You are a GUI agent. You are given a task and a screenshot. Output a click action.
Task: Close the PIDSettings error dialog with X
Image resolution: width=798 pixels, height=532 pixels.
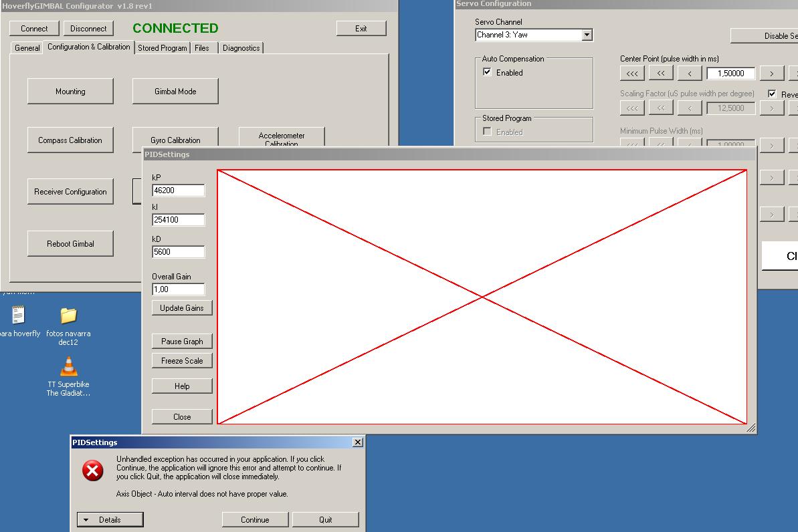click(358, 442)
